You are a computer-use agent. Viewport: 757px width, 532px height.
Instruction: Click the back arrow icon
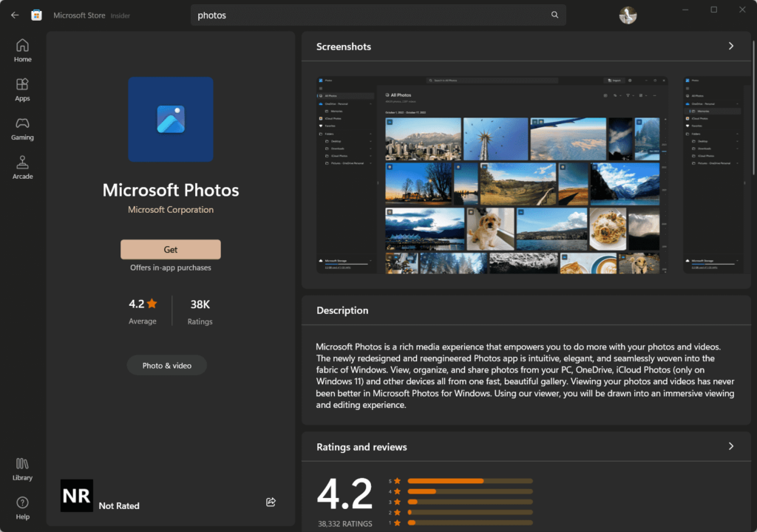[x=15, y=15]
